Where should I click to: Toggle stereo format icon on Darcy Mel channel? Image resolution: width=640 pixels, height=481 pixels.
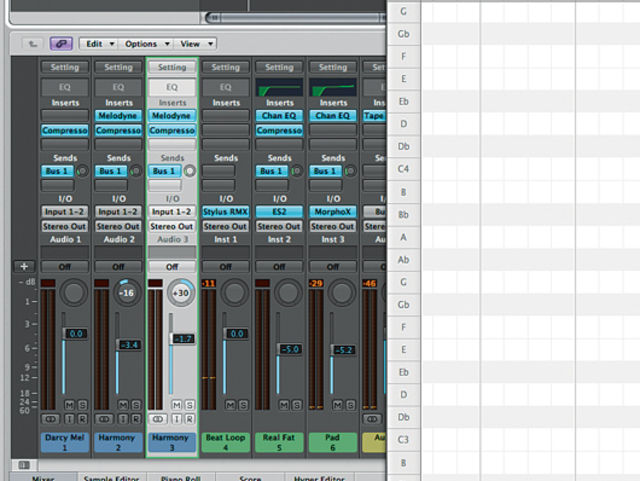[x=51, y=419]
